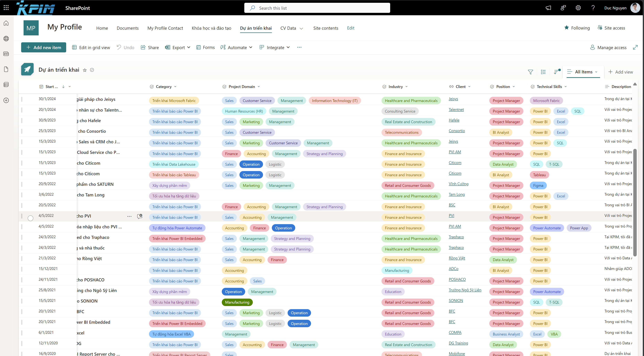Viewport: 644px width, 356px height.
Task: Open the Talentnet client link
Action: [456, 109]
